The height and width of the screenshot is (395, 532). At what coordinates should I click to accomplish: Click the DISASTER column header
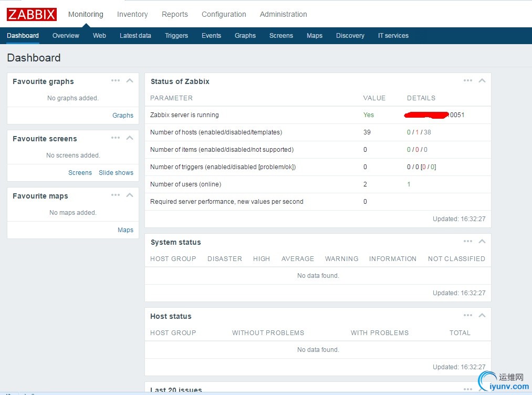tap(225, 259)
